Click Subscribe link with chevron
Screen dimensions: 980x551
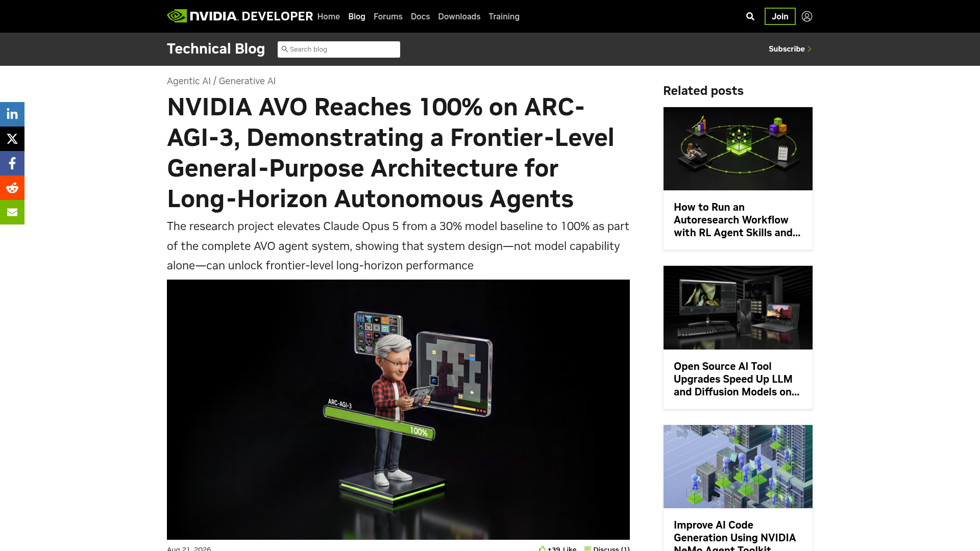tap(790, 49)
